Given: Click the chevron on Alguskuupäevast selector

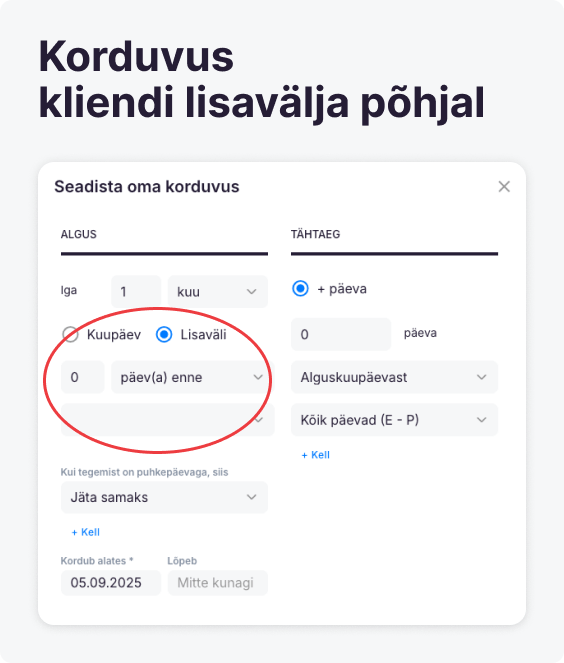Looking at the screenshot, I should (482, 377).
